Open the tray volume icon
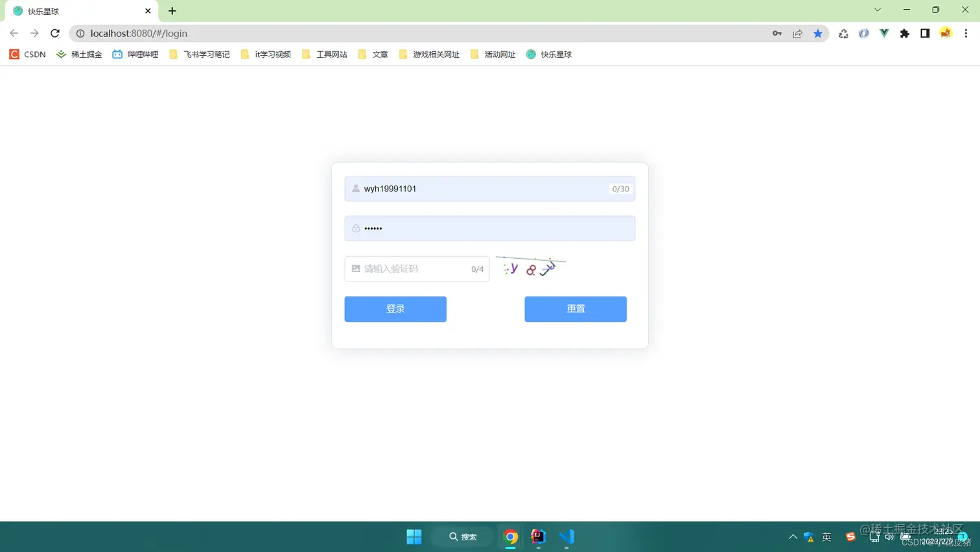The image size is (980, 552). click(x=889, y=536)
